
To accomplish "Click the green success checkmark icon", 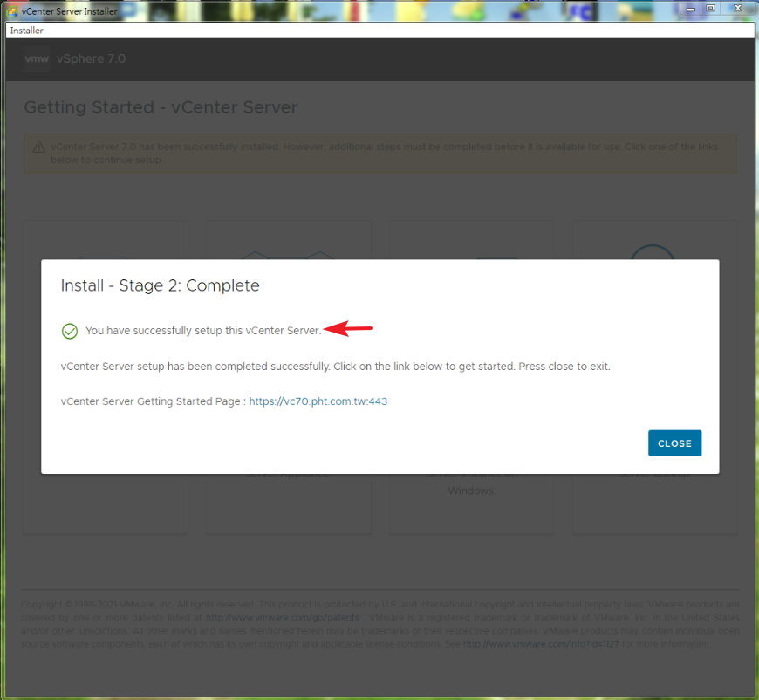I will 70,331.
